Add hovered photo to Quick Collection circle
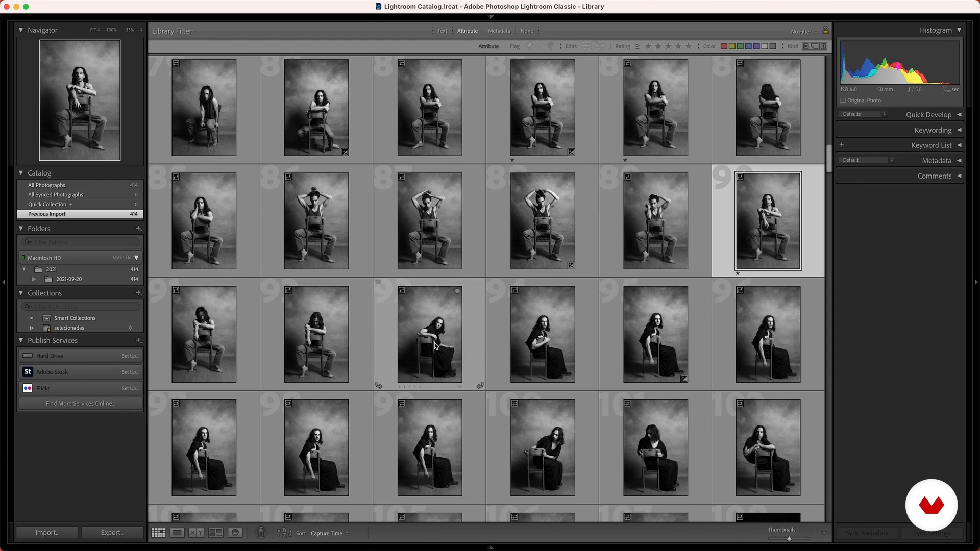 point(457,291)
